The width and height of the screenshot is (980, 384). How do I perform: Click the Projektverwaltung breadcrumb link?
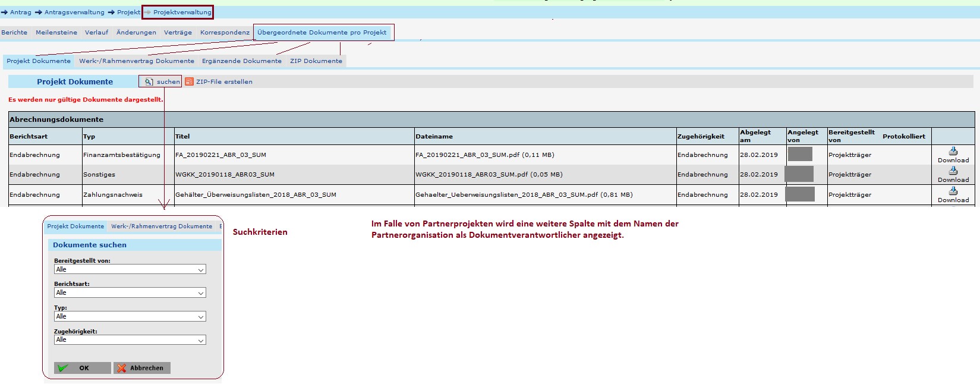182,12
